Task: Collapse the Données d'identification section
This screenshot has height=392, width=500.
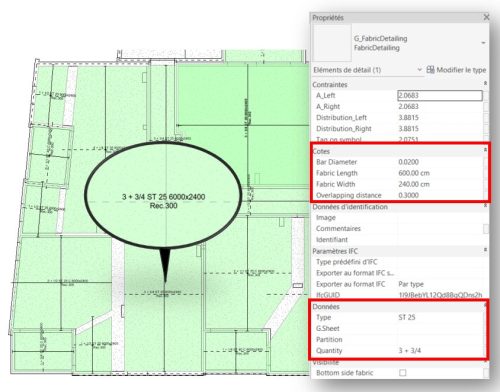Action: [x=486, y=206]
